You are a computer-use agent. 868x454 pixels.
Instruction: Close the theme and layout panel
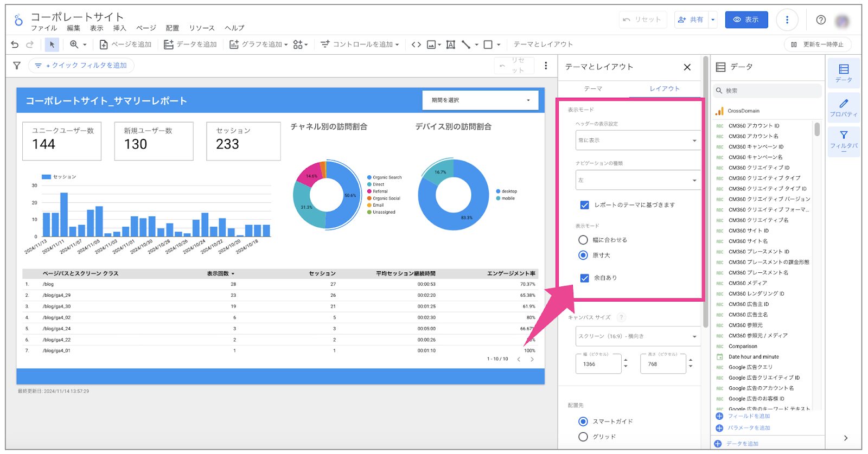tap(687, 67)
